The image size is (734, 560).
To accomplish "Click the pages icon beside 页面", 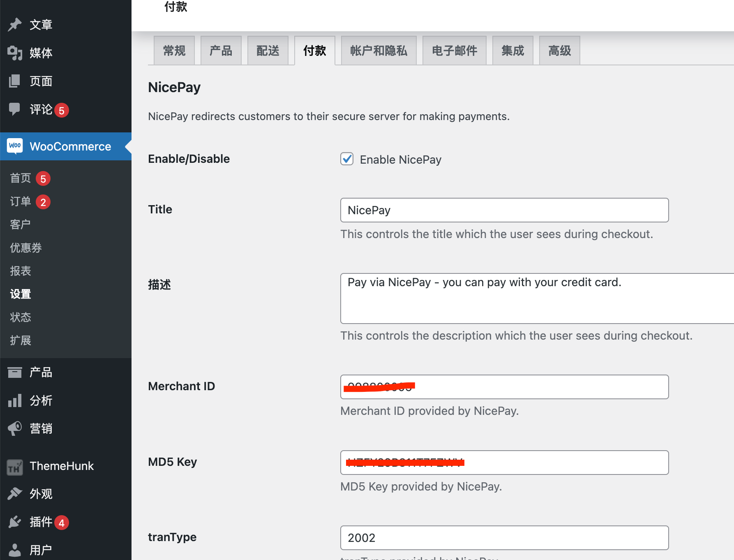I will (15, 81).
